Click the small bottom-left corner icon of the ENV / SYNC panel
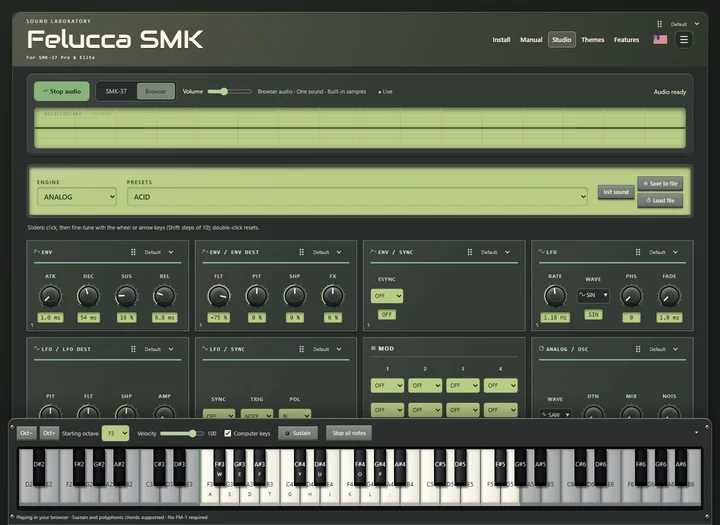This screenshot has height=525, width=720. coord(369,325)
